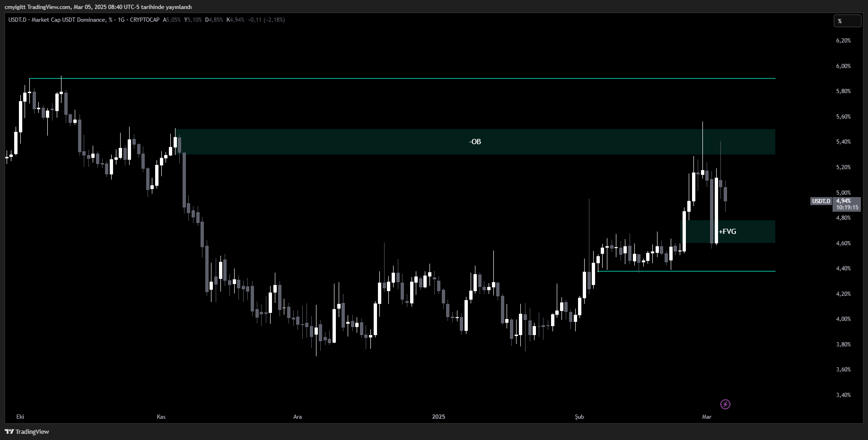Screen dimensions: 868x440
Task: Click the K4,94% close value
Action: click(235, 20)
